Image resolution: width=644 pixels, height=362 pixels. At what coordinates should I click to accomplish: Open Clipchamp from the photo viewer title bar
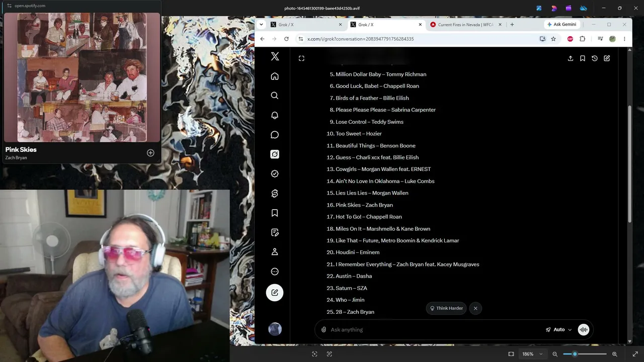pos(569,8)
